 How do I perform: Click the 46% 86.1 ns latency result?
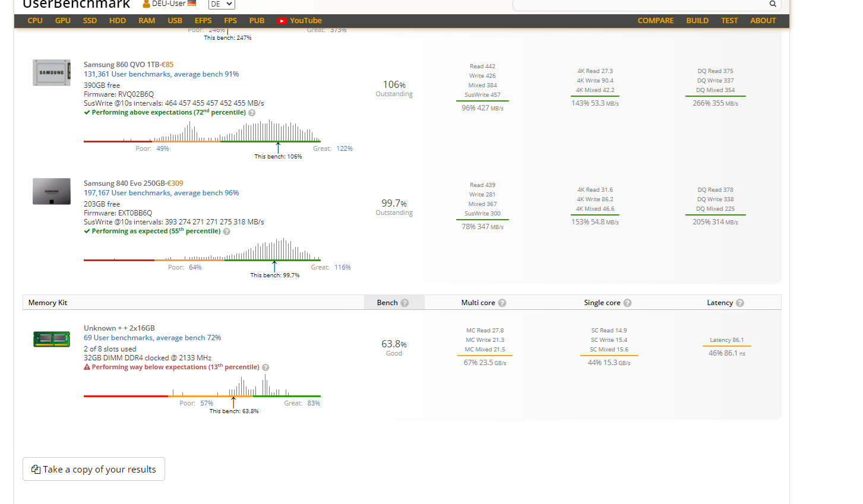pyautogui.click(x=727, y=353)
